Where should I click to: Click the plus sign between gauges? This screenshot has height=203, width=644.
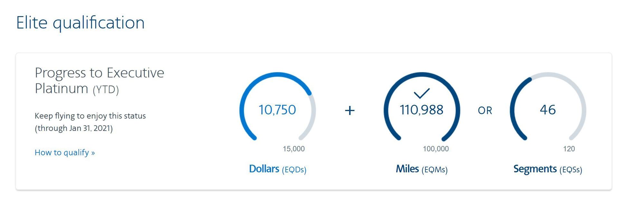tap(350, 111)
